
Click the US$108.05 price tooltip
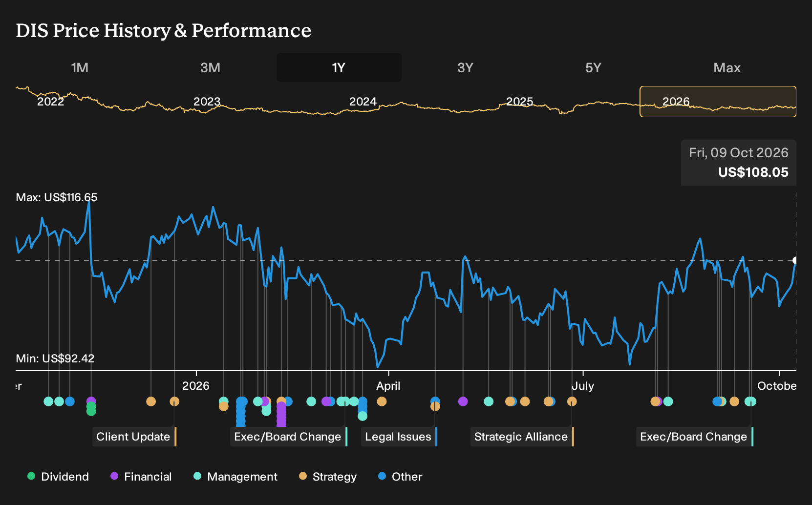tap(739, 163)
